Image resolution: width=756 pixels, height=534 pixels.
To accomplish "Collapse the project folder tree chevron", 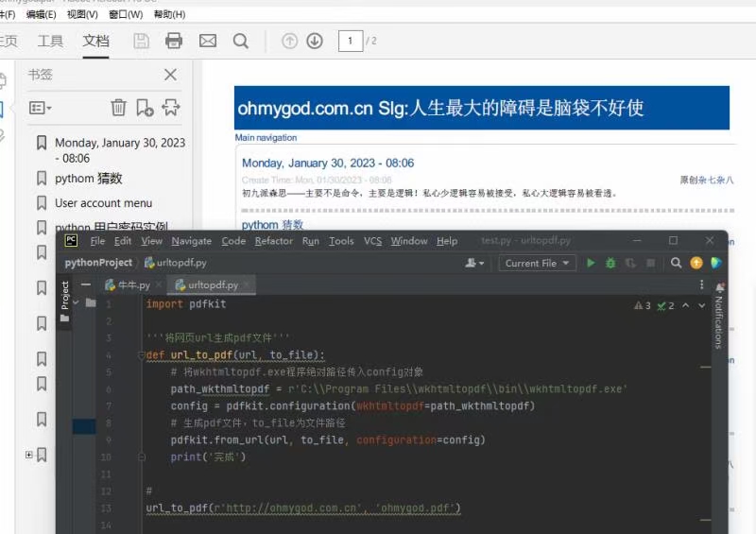I will [x=76, y=302].
